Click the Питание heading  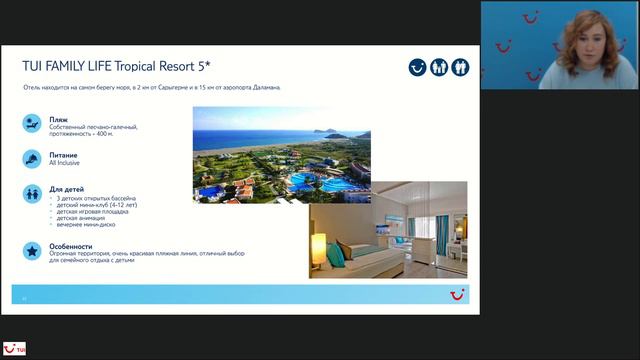point(63,155)
